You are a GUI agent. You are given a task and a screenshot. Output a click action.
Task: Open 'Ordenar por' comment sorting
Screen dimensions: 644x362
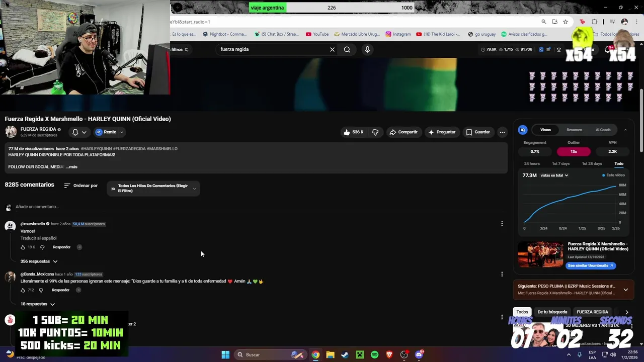point(81,186)
